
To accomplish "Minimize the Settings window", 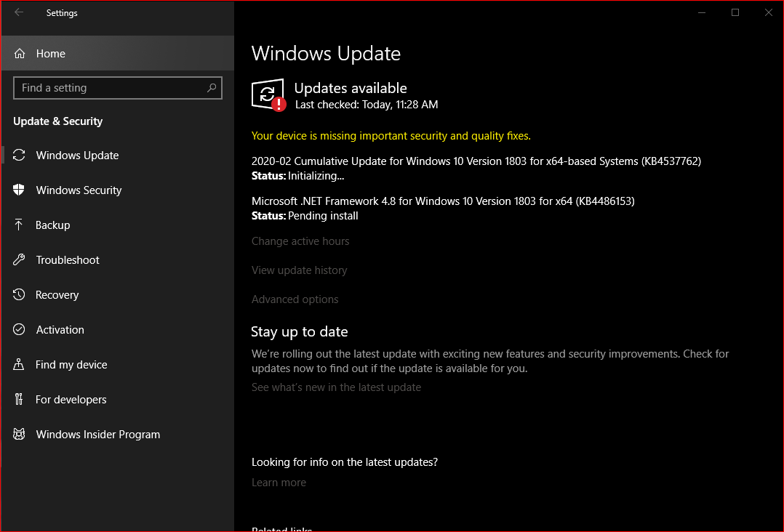I will pyautogui.click(x=702, y=12).
